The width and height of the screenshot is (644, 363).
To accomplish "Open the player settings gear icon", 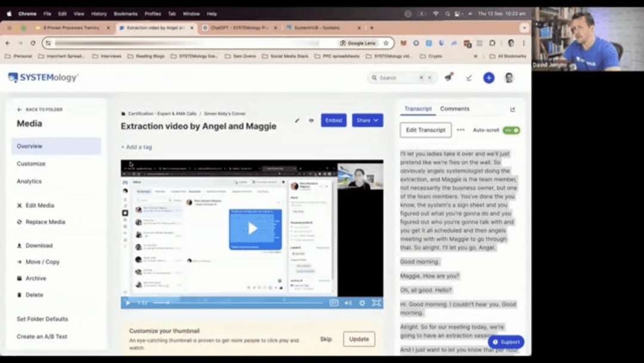I will [x=363, y=303].
